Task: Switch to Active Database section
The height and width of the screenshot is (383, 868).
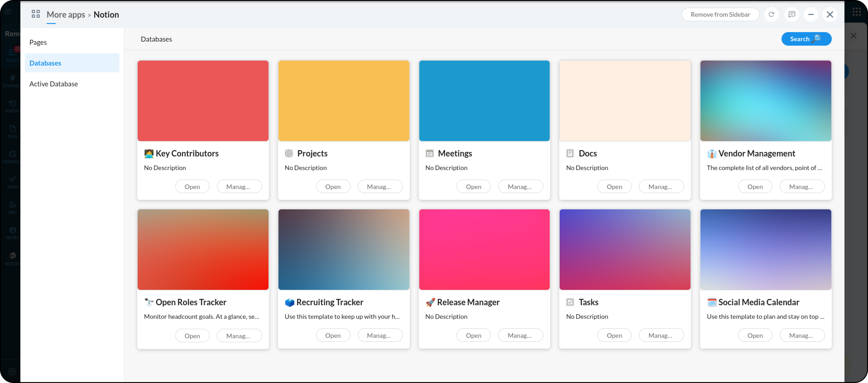Action: [x=54, y=84]
